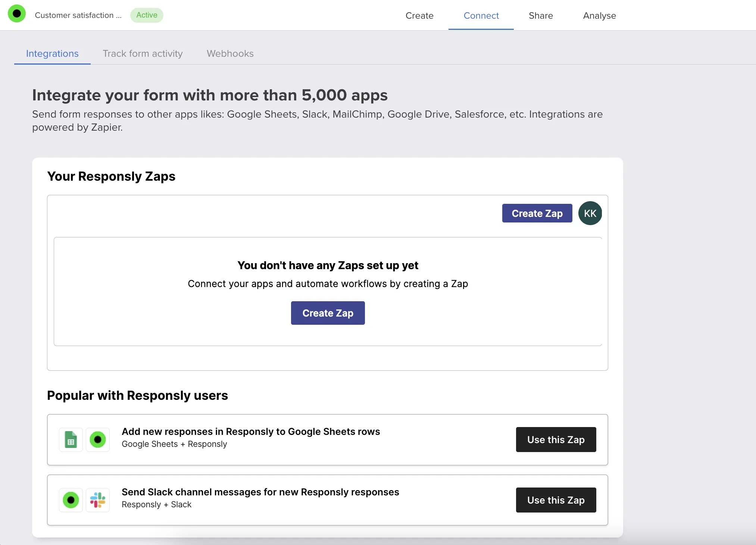
Task: Open the Connect section
Action: click(481, 16)
